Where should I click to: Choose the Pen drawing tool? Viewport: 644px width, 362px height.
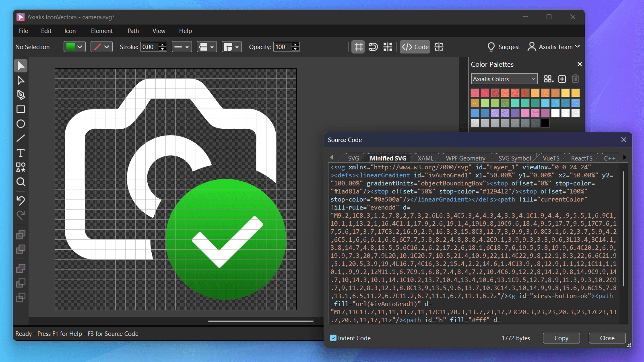21,95
